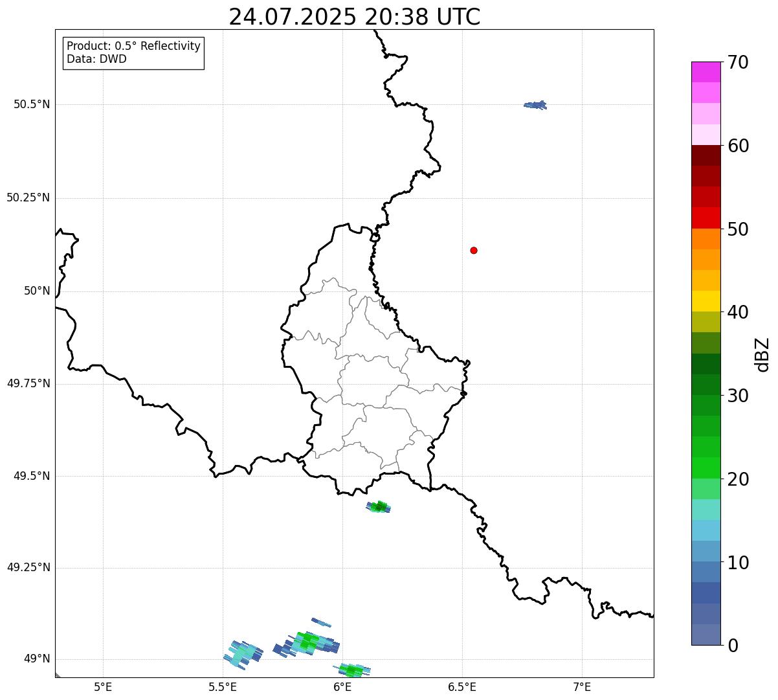Click the 50°N latitude label
778x700 pixels.
[x=37, y=291]
